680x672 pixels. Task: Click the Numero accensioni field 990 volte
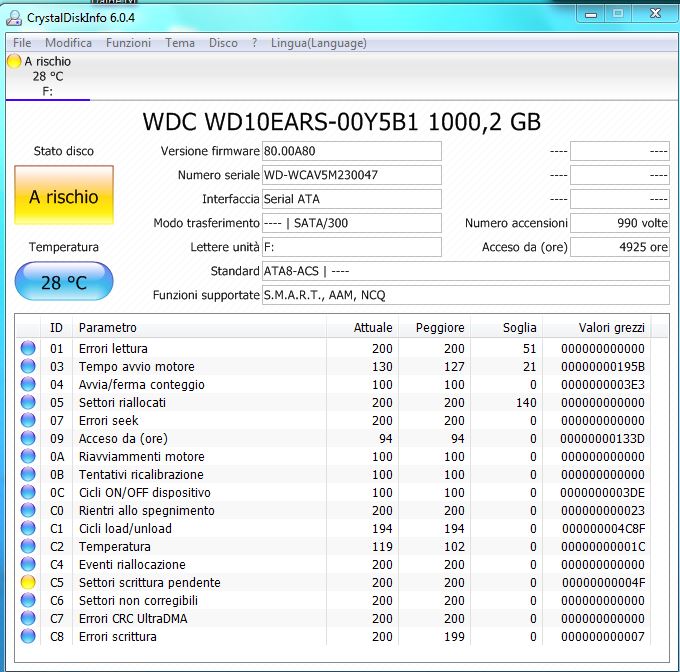pyautogui.click(x=620, y=223)
